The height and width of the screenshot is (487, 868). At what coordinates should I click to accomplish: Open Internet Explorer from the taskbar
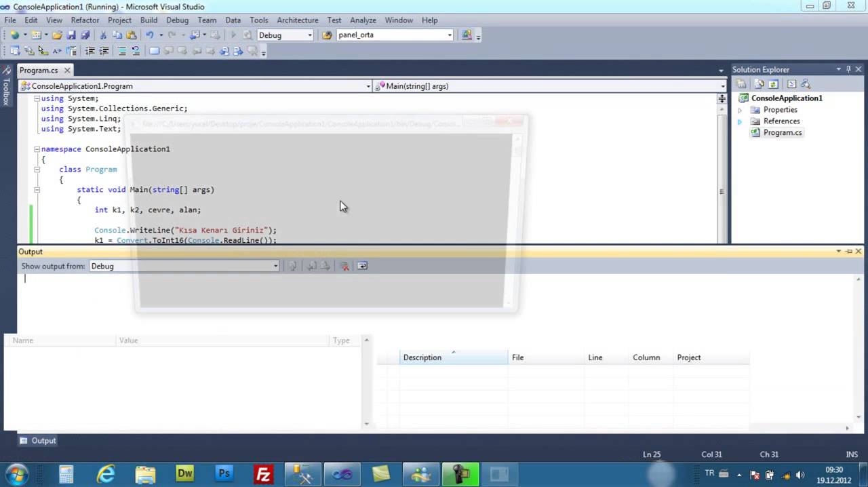pos(106,473)
